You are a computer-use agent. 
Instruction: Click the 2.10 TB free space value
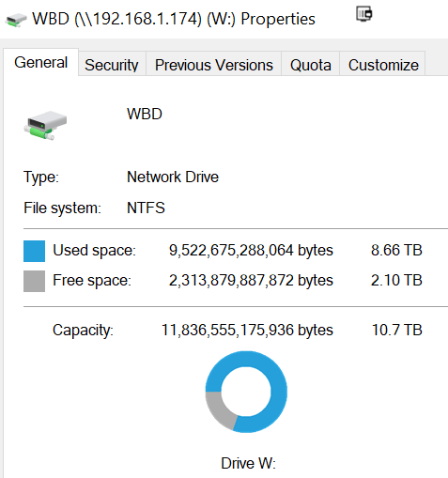tap(396, 280)
